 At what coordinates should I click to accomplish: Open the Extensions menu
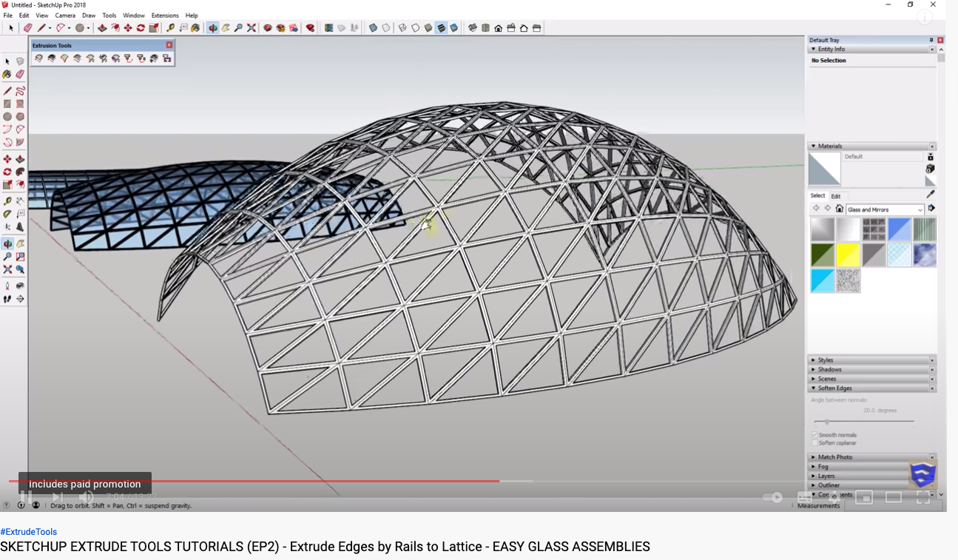click(165, 16)
